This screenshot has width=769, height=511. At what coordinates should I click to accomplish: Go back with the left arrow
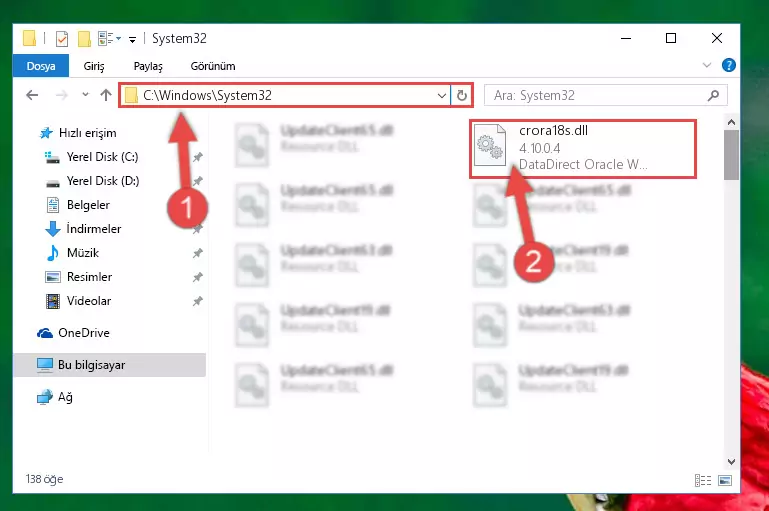click(x=32, y=95)
